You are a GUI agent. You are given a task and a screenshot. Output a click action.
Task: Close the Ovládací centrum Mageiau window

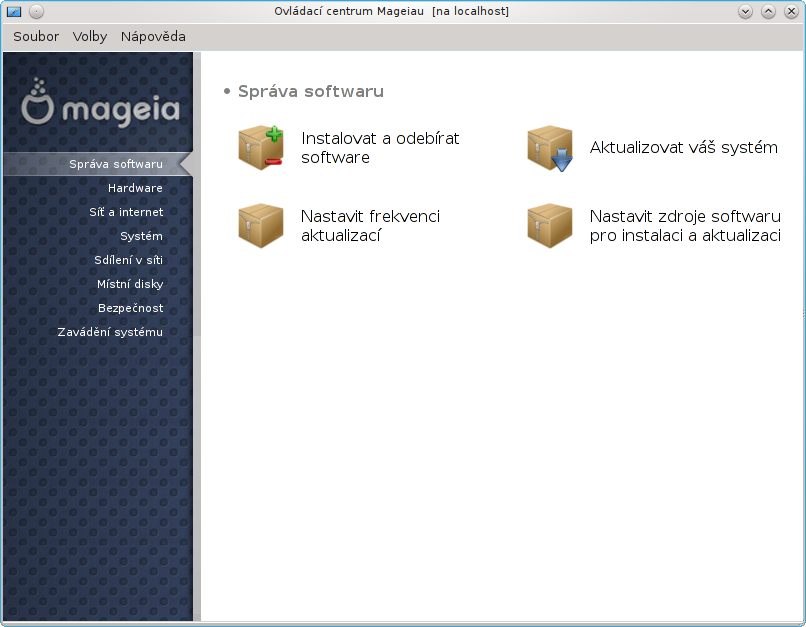792,11
